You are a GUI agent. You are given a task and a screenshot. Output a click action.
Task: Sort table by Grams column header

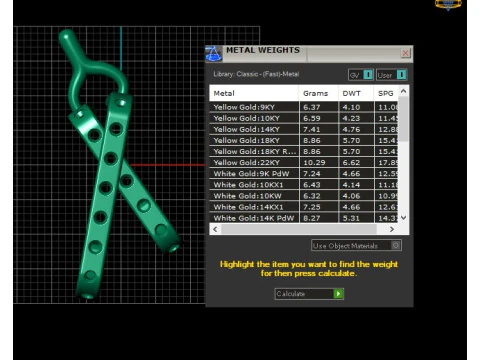click(x=319, y=93)
